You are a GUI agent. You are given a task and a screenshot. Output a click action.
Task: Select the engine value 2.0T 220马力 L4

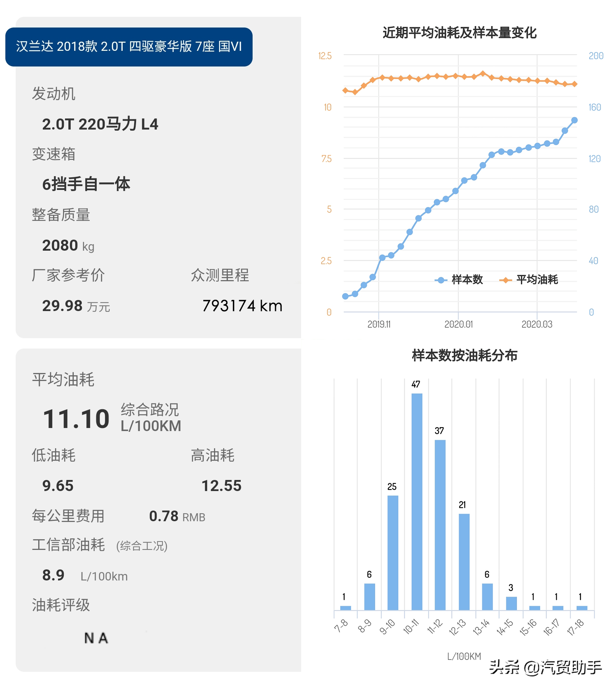100,124
